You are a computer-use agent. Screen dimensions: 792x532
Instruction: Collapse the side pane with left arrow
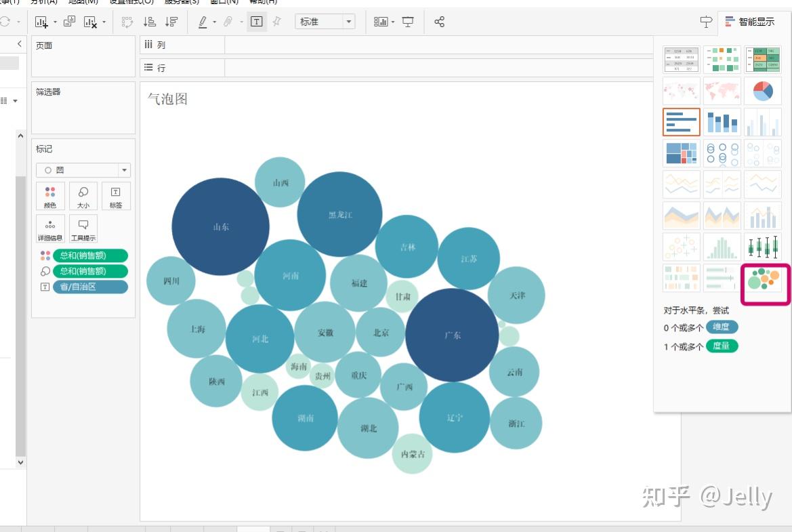coord(19,44)
